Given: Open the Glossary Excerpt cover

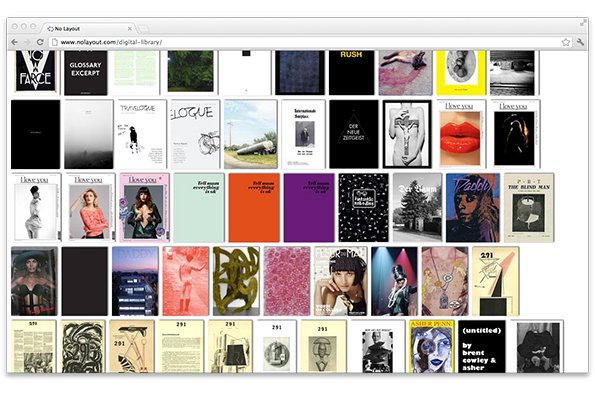Looking at the screenshot, I should (x=85, y=72).
